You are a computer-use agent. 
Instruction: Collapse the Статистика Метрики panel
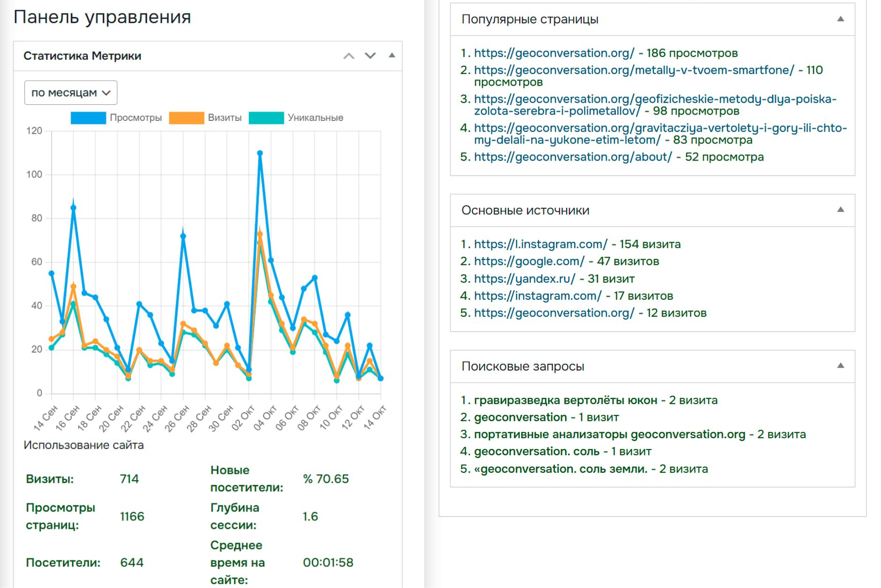click(392, 56)
